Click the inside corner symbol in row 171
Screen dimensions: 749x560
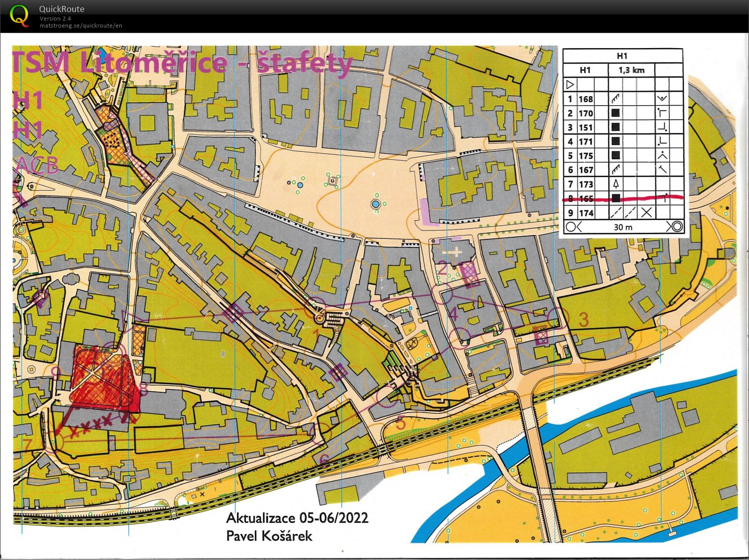[662, 142]
